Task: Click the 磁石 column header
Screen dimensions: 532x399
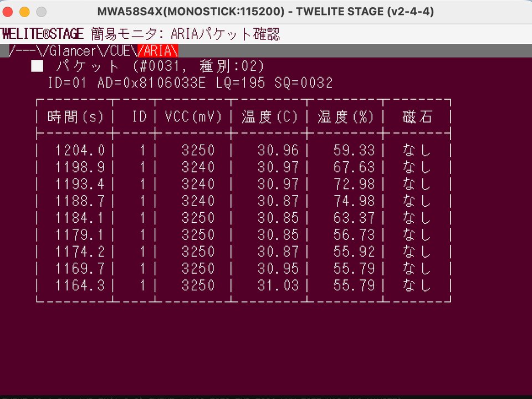Action: [x=417, y=117]
